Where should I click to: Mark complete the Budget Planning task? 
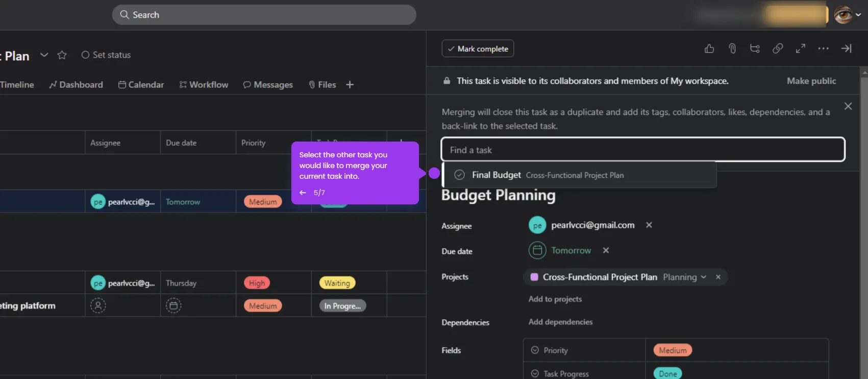(478, 49)
